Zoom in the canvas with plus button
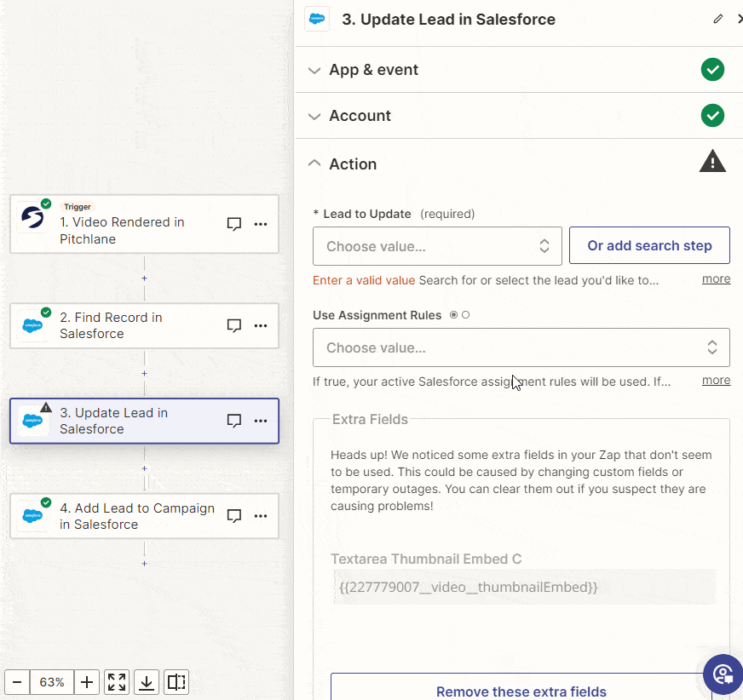This screenshot has width=743, height=700. point(87,682)
